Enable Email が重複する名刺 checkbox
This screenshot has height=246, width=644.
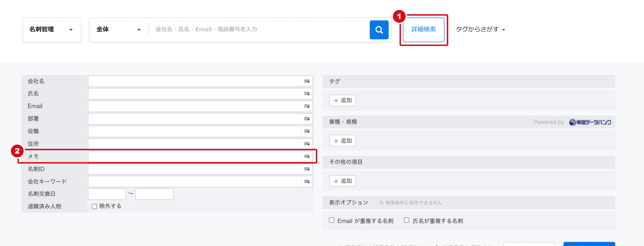(331, 220)
